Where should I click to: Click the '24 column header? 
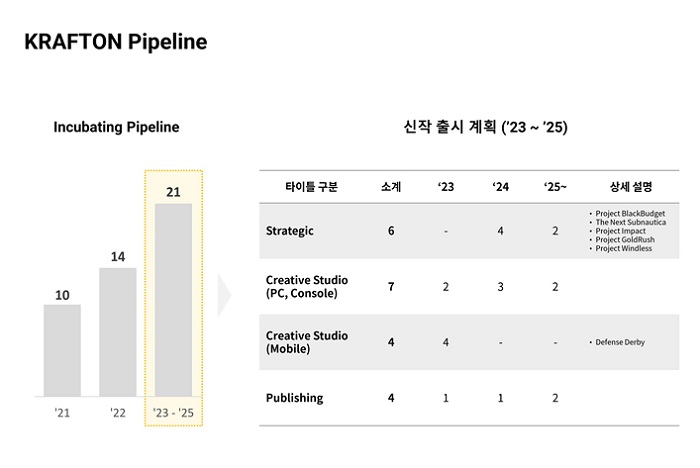(500, 187)
